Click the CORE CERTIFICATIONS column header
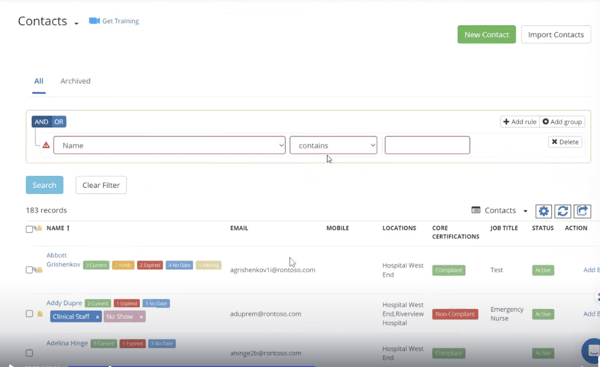 tap(455, 232)
